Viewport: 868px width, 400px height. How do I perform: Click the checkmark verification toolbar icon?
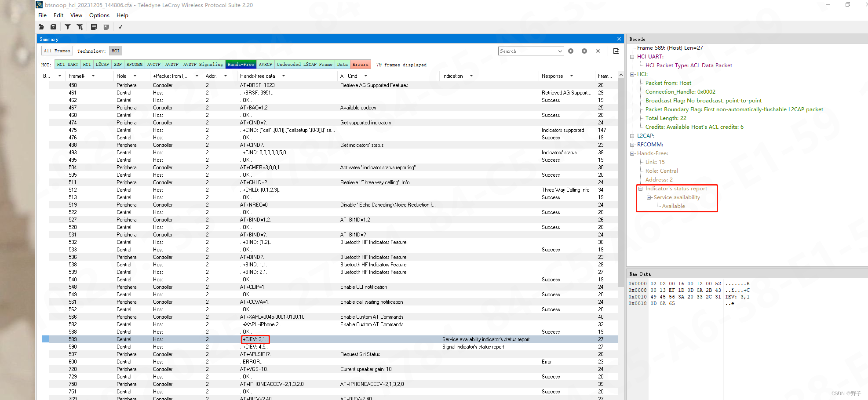120,27
